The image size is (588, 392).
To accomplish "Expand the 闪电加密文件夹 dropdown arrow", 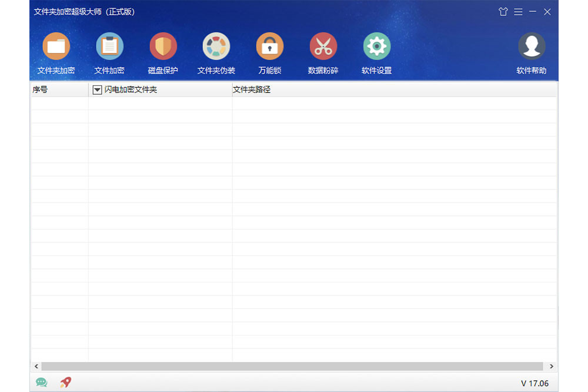I will pyautogui.click(x=98, y=90).
